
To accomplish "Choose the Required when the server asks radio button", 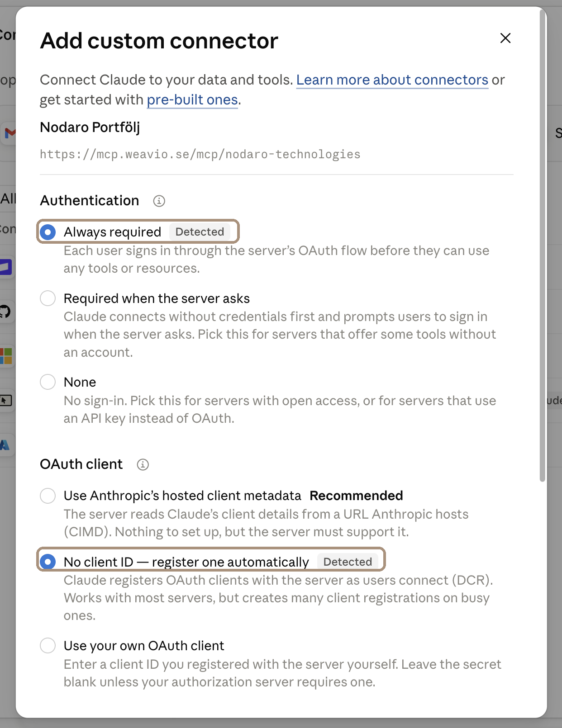I will point(48,298).
